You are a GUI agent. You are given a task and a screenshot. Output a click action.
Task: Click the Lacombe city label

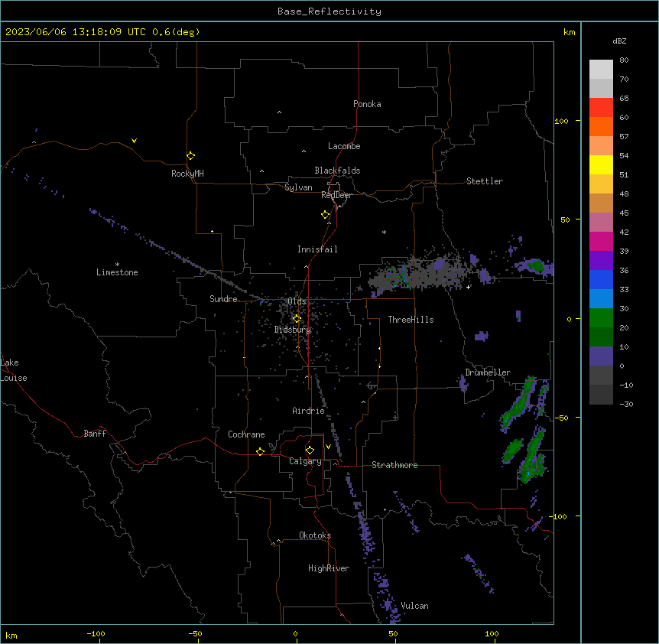click(x=344, y=146)
